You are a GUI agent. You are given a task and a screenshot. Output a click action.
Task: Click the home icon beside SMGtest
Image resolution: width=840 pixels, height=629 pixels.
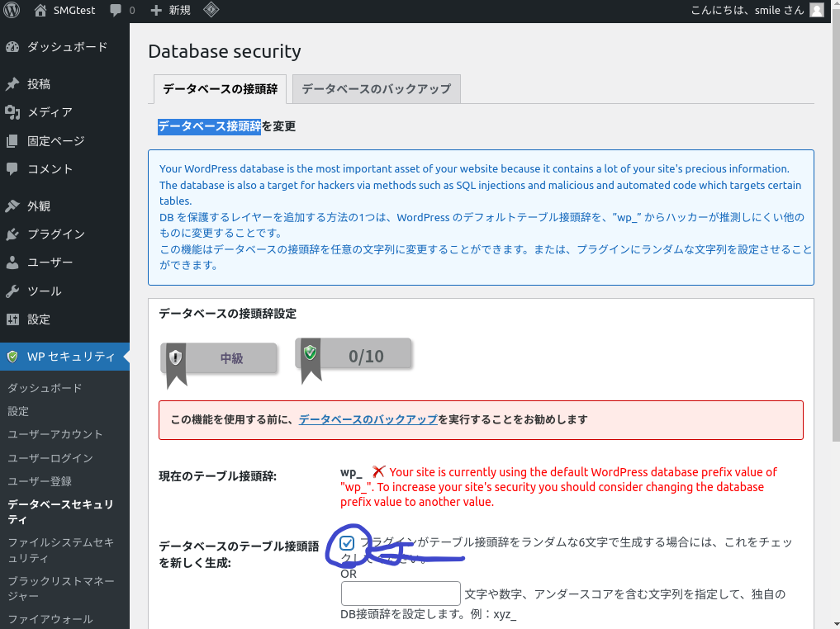tap(40, 10)
